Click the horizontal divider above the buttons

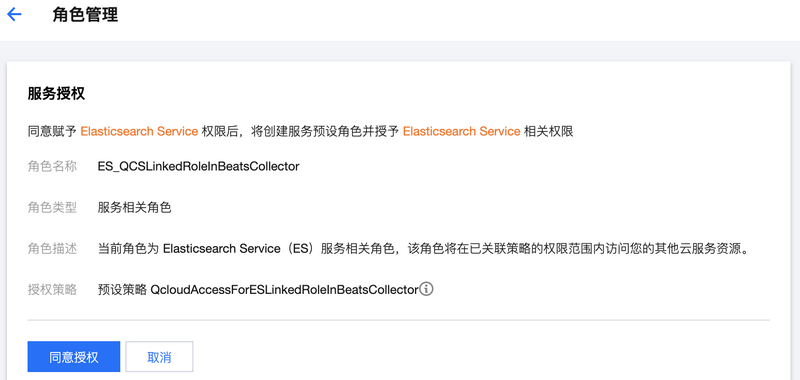click(398, 320)
